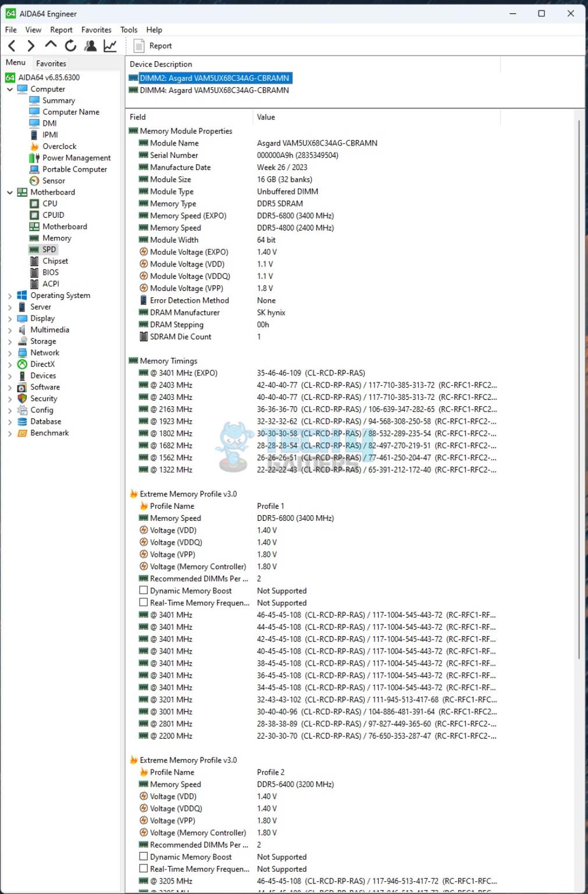Expand the Multimedia node
Viewport: 588px width, 894px height.
(x=10, y=330)
